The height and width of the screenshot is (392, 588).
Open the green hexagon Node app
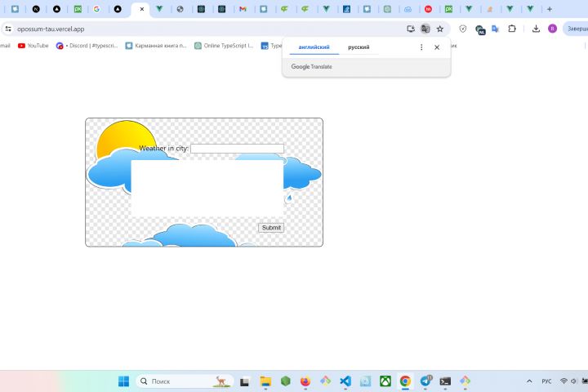pyautogui.click(x=286, y=381)
